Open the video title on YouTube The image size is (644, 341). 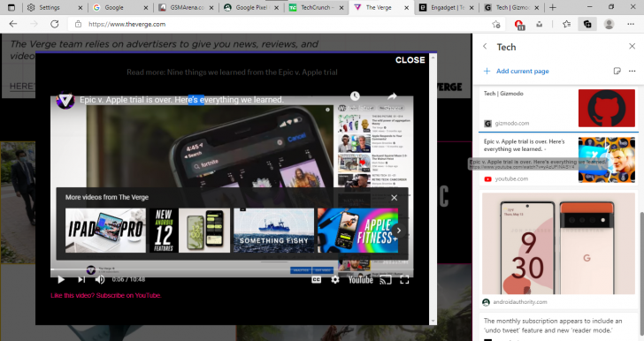pos(181,100)
